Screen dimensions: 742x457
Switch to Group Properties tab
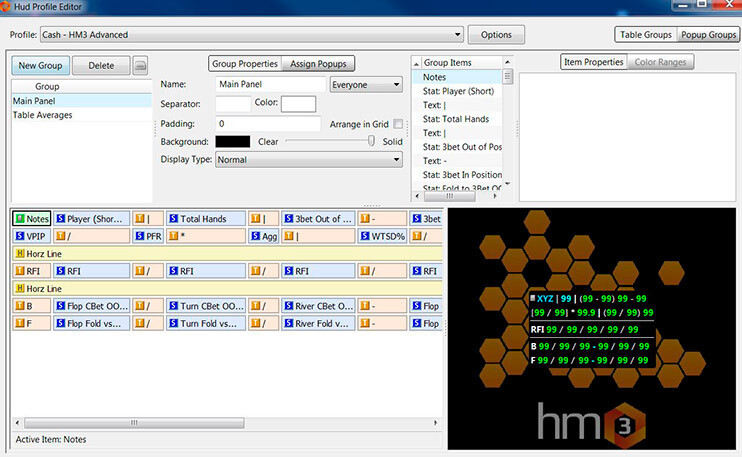[245, 64]
